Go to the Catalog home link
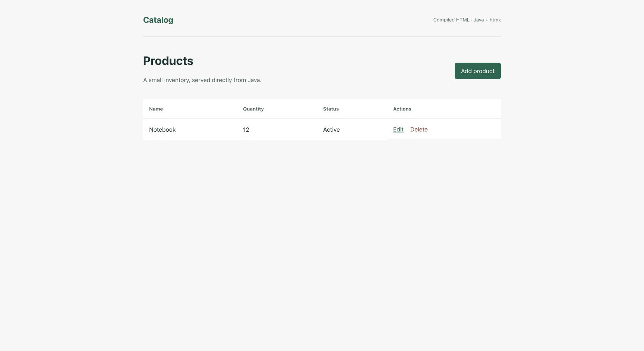 pos(158,20)
